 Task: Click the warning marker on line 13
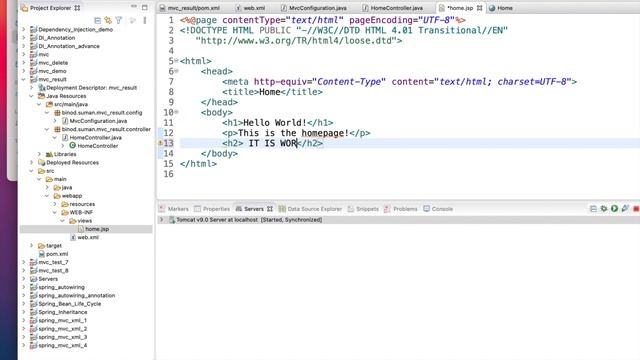160,143
